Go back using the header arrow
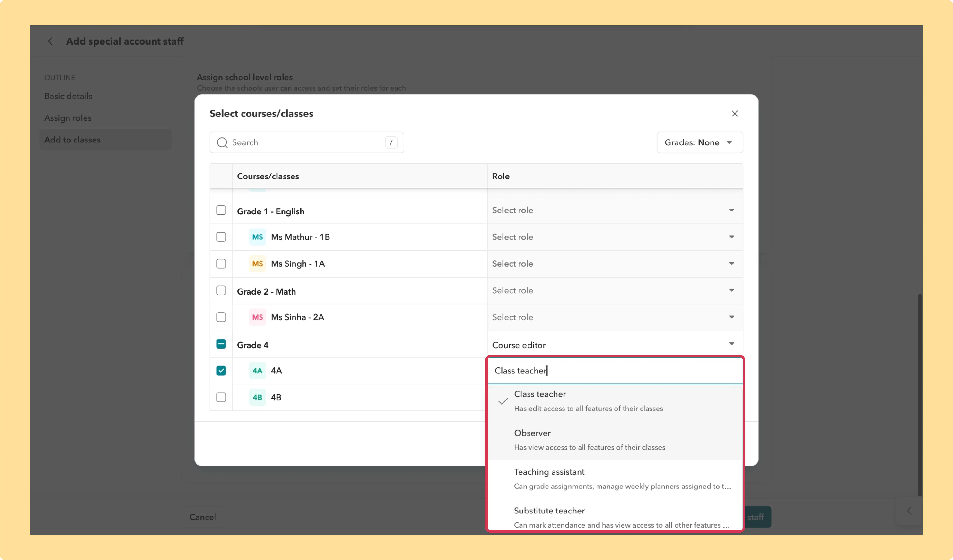The width and height of the screenshot is (953, 560). pos(50,41)
